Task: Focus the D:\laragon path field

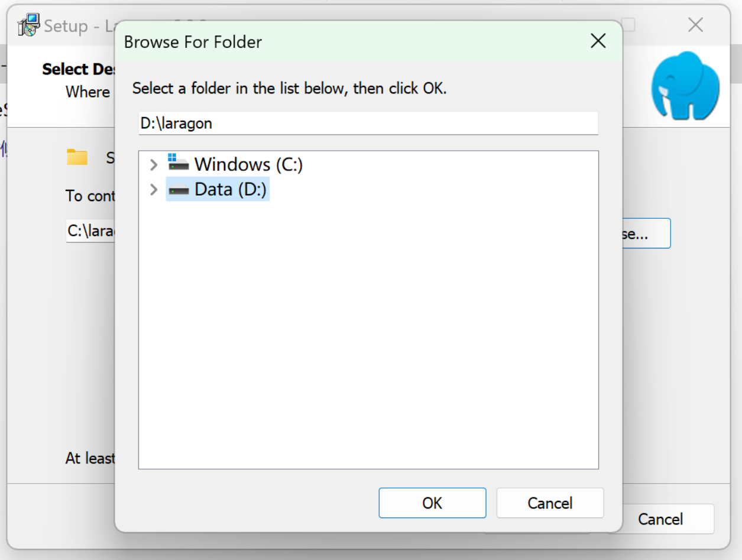Action: 368,123
